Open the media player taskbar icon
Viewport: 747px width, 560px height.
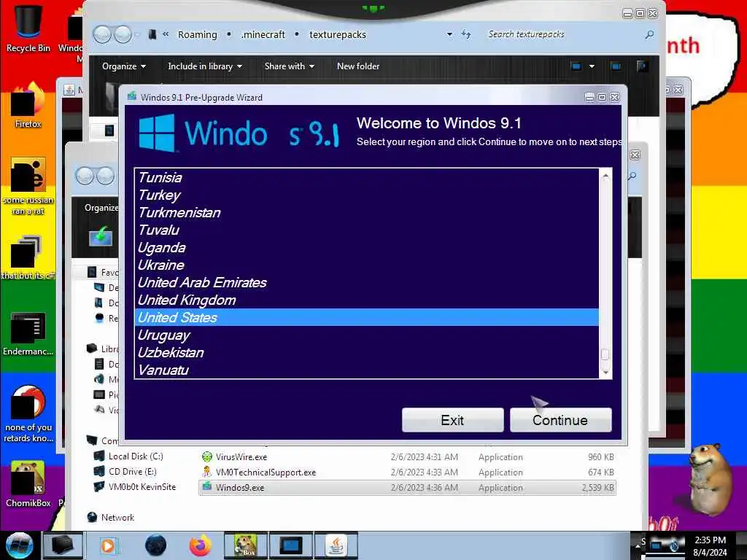click(108, 545)
